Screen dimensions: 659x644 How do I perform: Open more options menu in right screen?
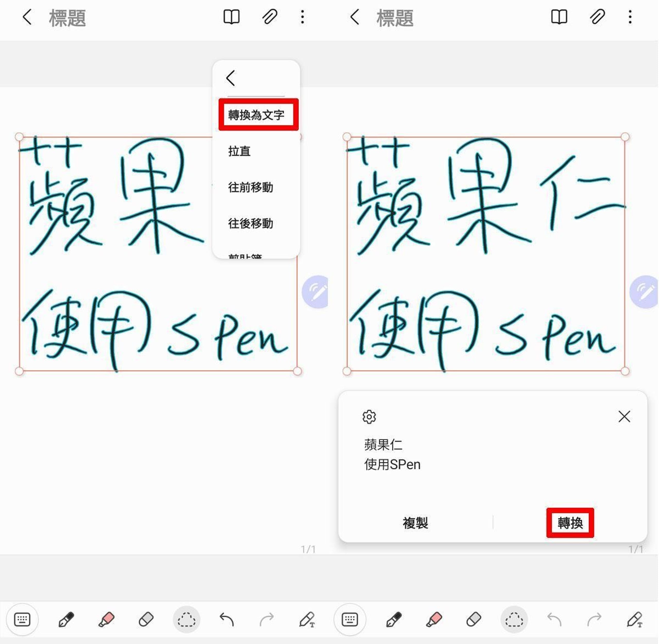point(630,17)
